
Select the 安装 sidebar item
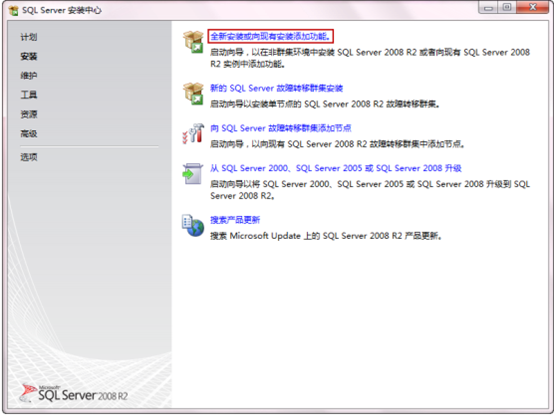coord(29,56)
